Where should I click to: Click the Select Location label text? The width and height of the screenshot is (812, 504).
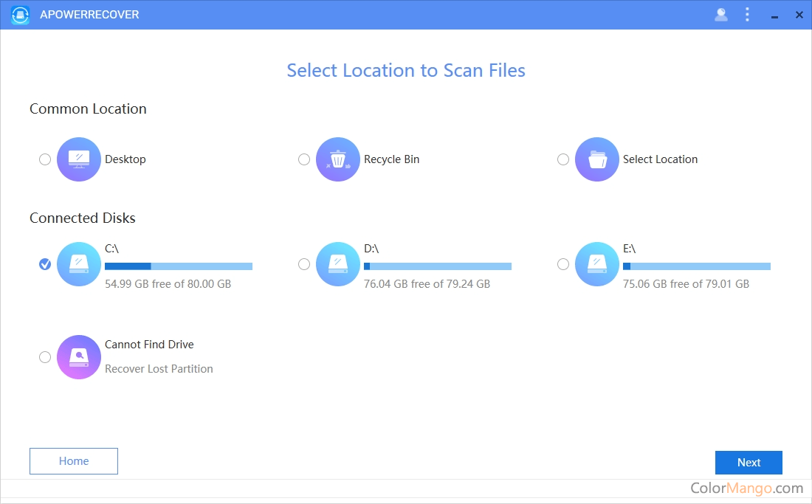pos(660,159)
